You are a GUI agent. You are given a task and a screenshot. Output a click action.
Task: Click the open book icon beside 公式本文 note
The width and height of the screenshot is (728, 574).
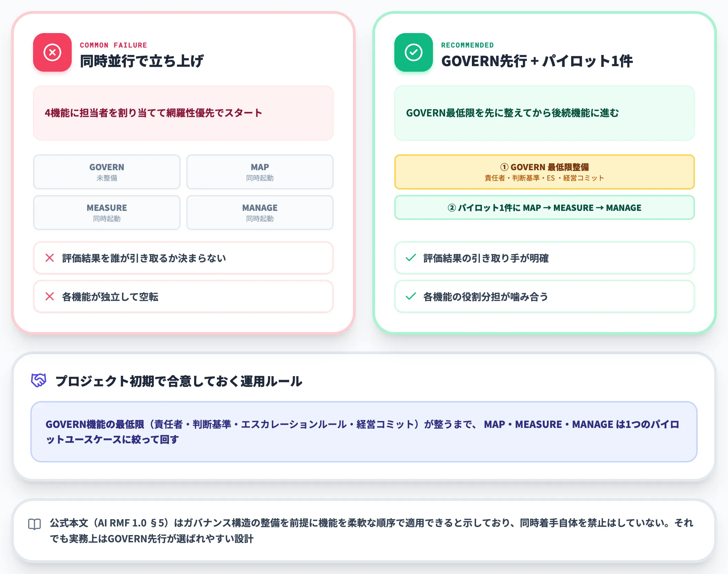(34, 524)
